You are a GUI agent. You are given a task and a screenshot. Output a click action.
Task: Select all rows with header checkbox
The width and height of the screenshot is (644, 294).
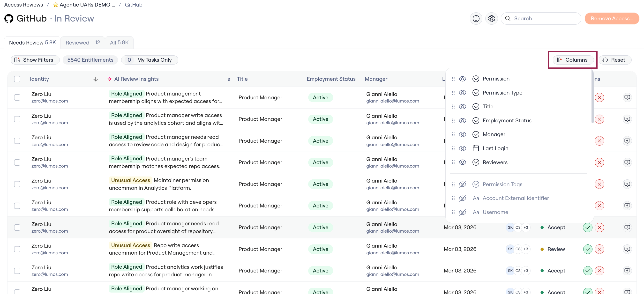(17, 79)
